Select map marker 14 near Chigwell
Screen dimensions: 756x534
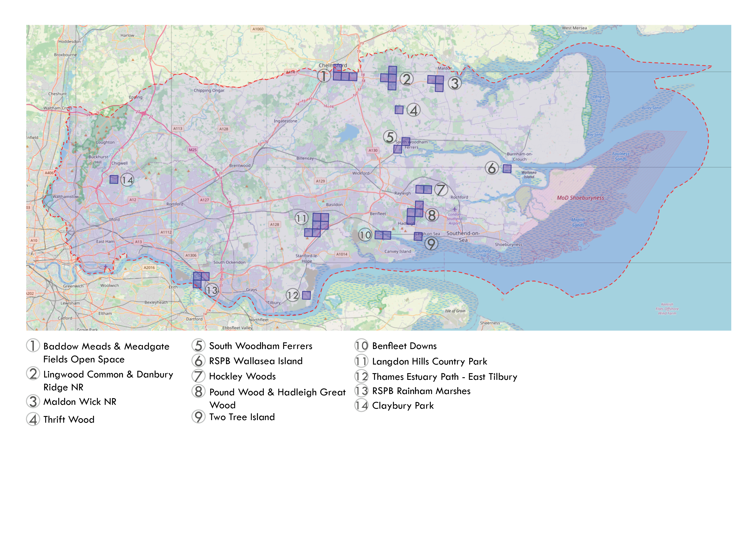[x=127, y=180]
